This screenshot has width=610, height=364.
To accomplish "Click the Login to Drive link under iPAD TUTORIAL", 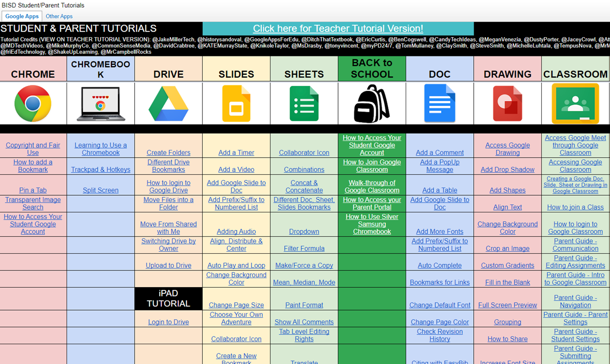I will click(168, 321).
